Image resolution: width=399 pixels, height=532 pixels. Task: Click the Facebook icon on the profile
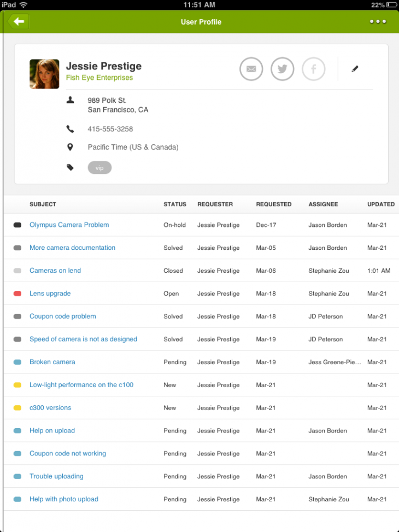pos(313,69)
